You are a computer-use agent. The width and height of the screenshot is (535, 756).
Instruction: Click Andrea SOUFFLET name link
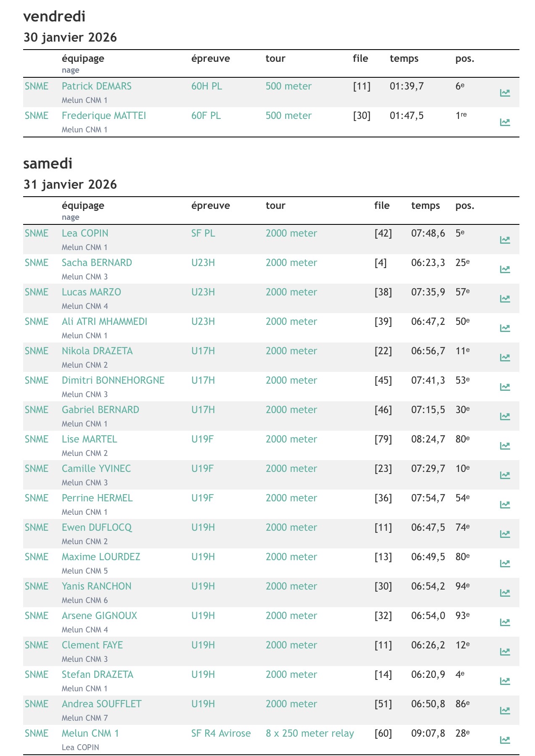[101, 704]
